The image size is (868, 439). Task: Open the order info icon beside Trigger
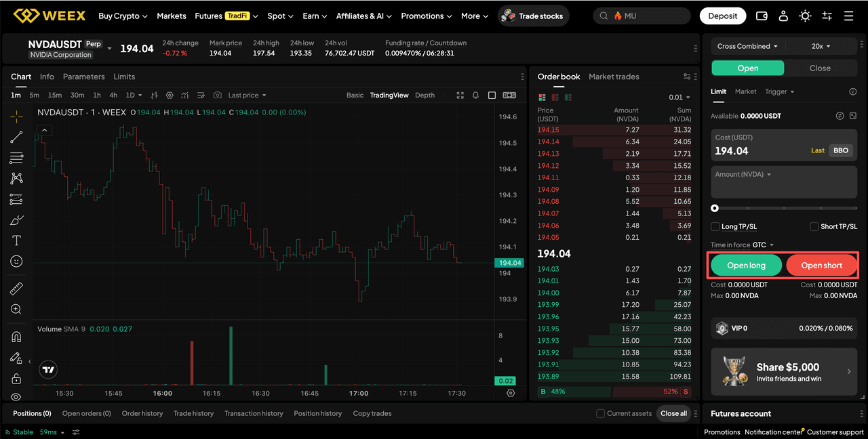[852, 91]
